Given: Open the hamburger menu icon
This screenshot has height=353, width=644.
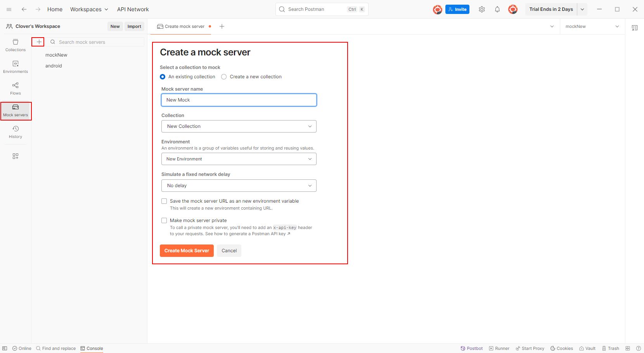Looking at the screenshot, I should point(9,9).
